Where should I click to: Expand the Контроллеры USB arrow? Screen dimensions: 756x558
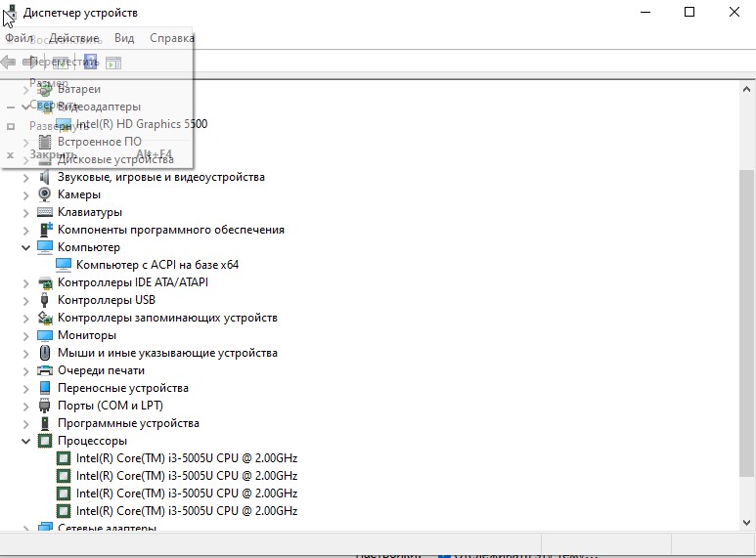coord(26,301)
